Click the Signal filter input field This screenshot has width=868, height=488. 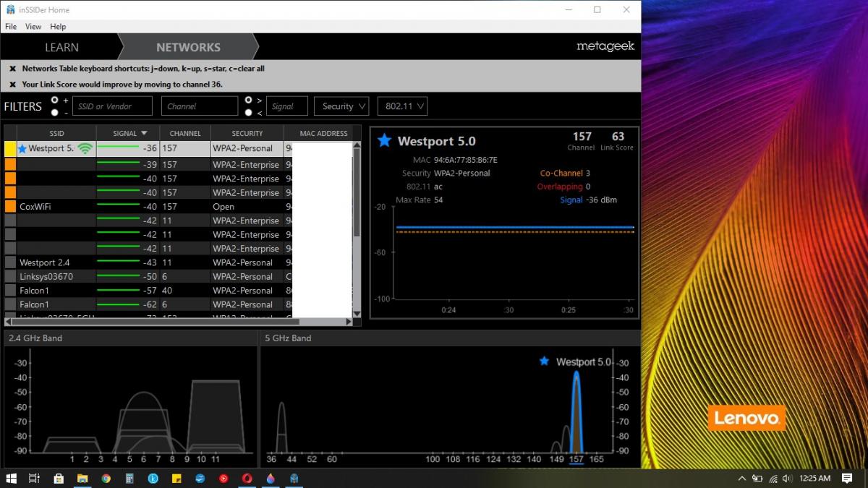(286, 106)
